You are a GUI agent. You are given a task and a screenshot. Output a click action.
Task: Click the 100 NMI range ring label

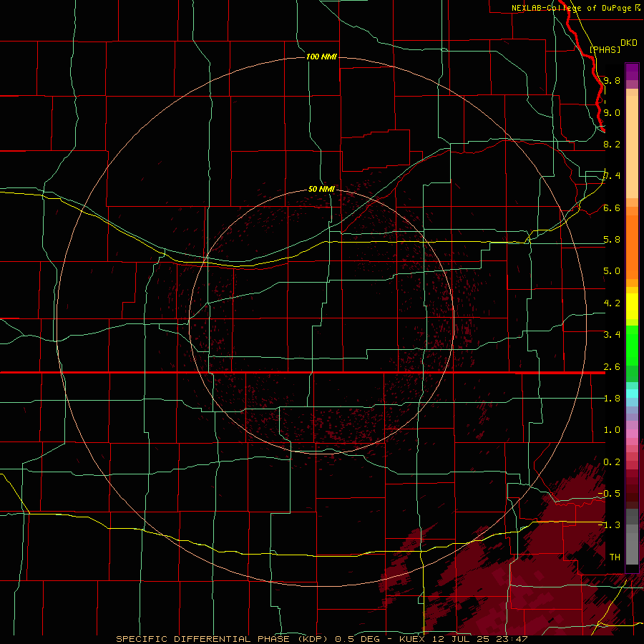[321, 57]
